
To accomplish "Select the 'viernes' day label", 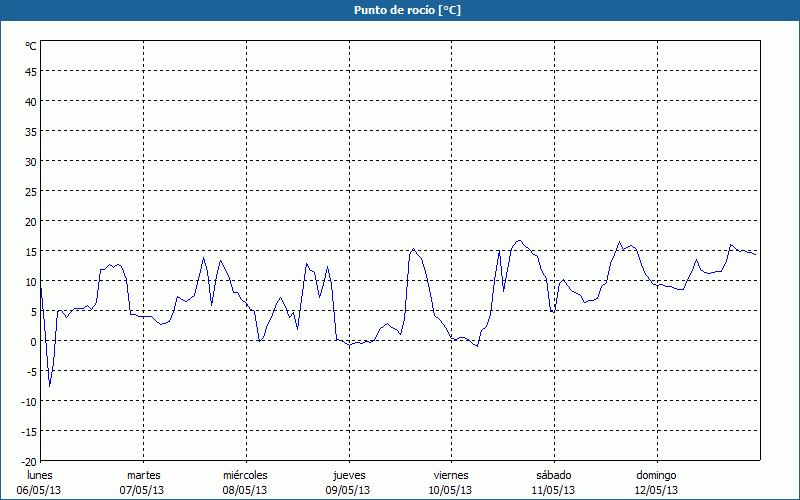I will point(450,475).
